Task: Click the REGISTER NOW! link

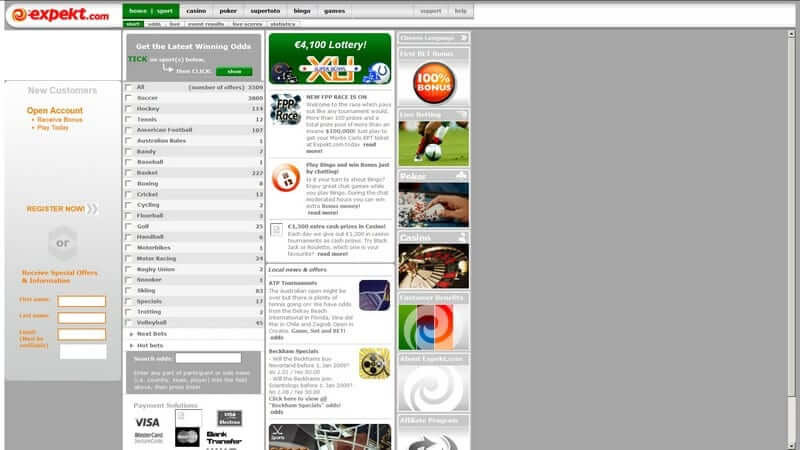Action: pos(56,209)
